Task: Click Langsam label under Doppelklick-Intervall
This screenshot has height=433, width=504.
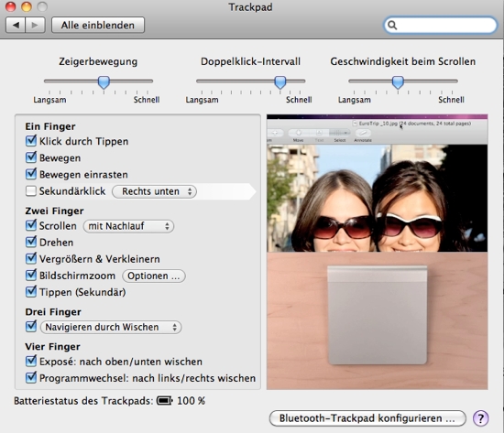Action: 202,100
